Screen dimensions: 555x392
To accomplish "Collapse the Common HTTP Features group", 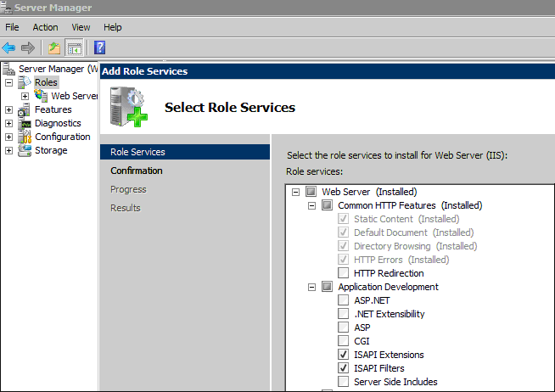I will click(311, 205).
